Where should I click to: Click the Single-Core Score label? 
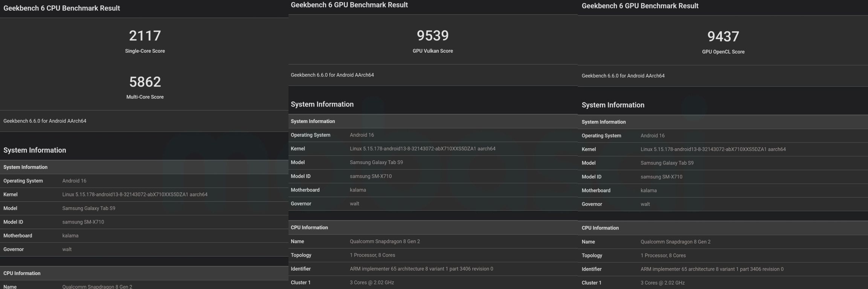point(145,51)
